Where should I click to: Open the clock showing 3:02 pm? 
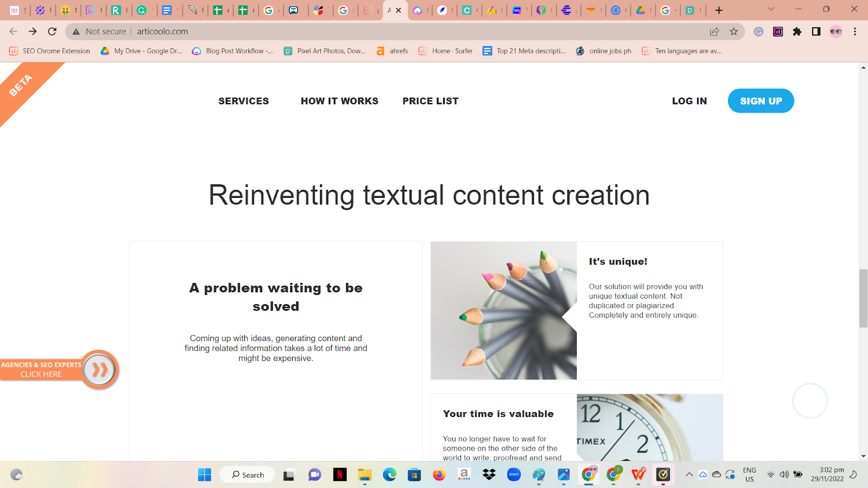827,474
